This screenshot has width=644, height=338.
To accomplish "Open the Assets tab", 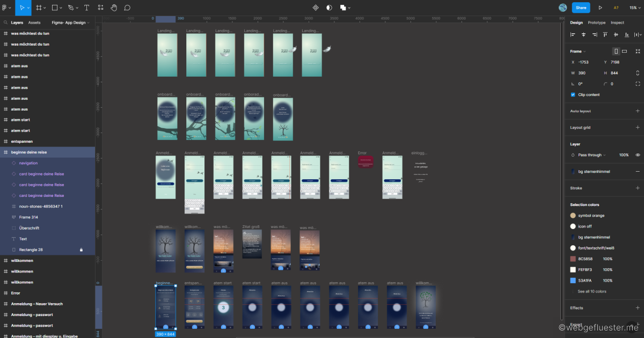I will (34, 23).
